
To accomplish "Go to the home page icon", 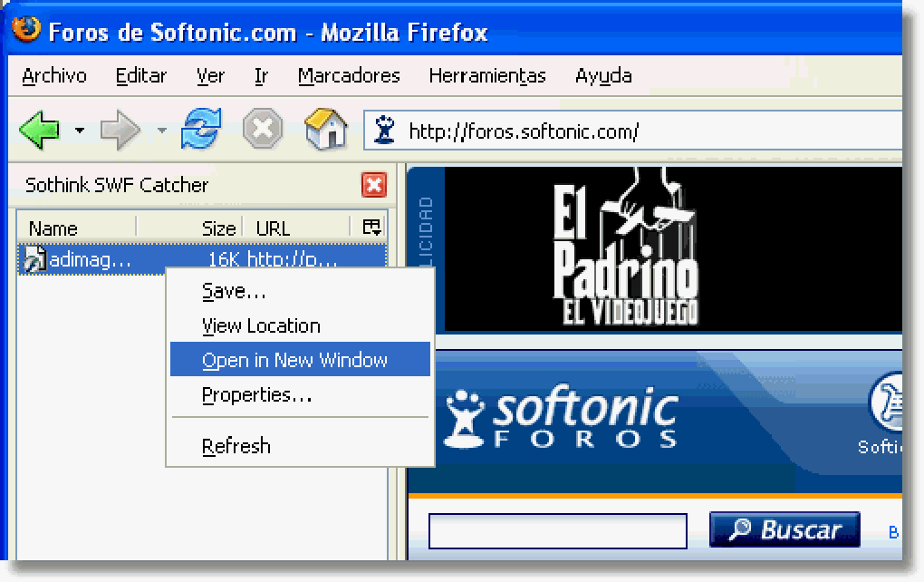I will click(326, 128).
